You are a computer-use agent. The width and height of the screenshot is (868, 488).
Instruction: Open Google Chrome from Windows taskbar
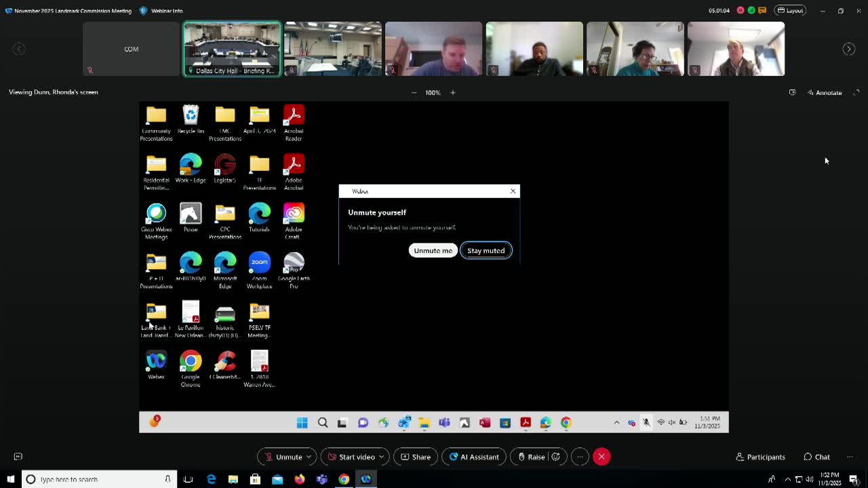[x=344, y=479]
